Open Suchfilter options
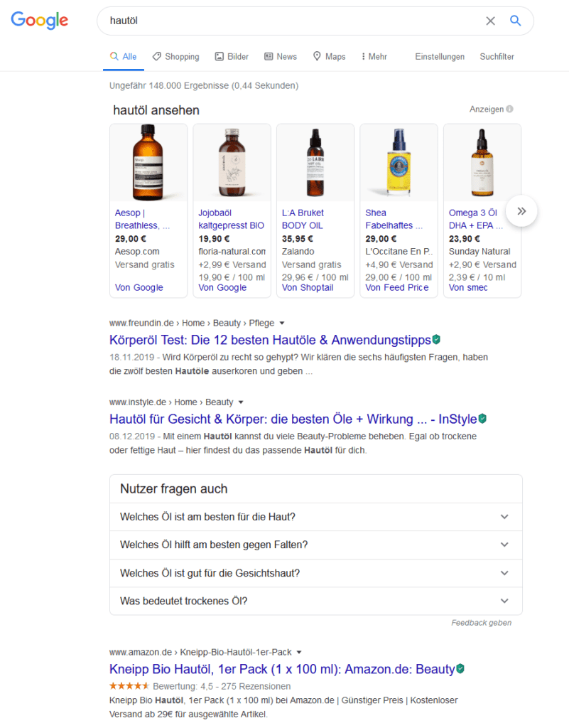 point(497,57)
